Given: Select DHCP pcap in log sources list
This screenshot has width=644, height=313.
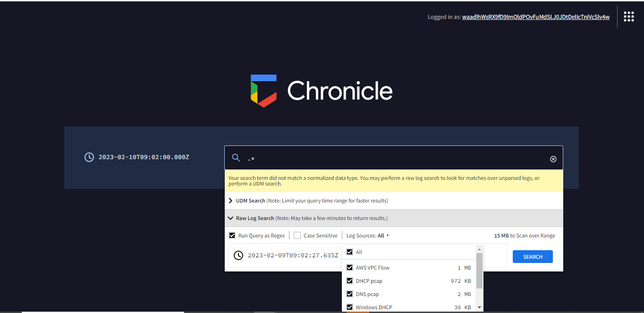Looking at the screenshot, I should click(349, 281).
